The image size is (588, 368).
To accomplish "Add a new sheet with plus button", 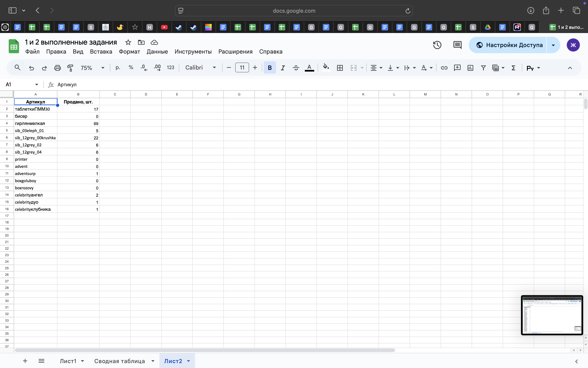I will pyautogui.click(x=25, y=361).
